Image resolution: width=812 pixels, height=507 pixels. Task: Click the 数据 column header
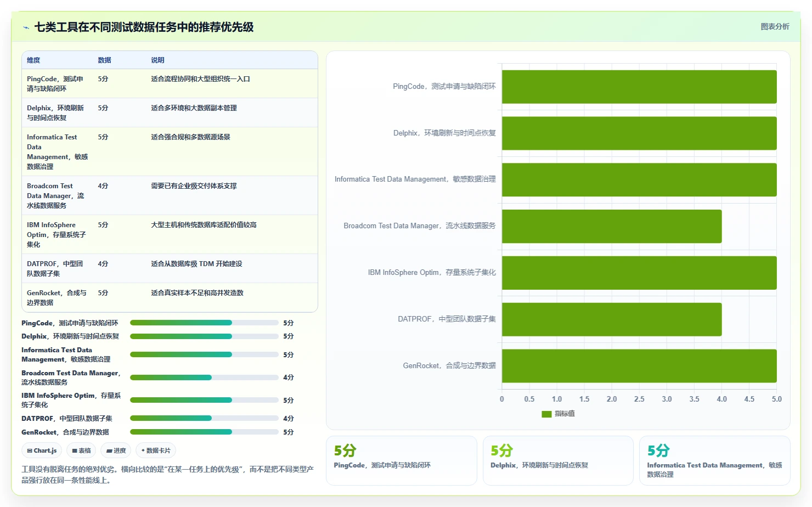(104, 60)
